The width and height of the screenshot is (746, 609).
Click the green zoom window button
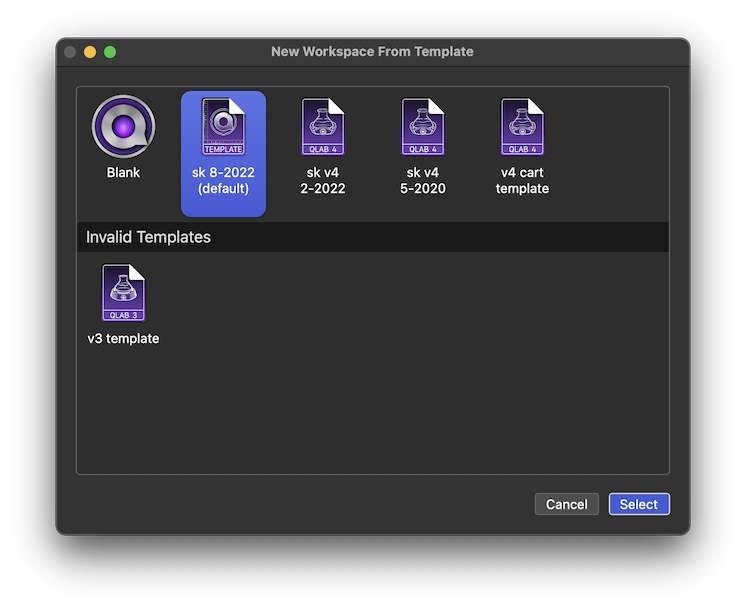pyautogui.click(x=110, y=52)
